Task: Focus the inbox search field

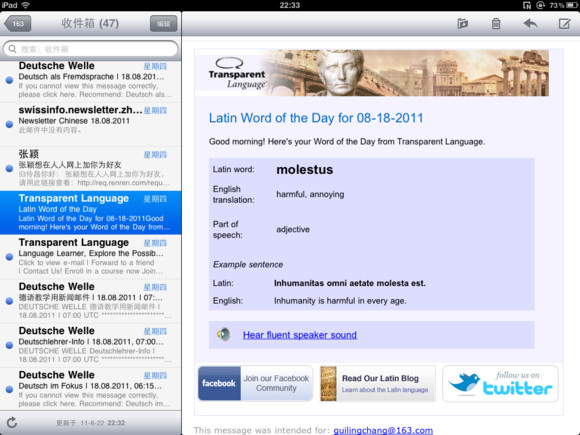Action: [x=91, y=49]
